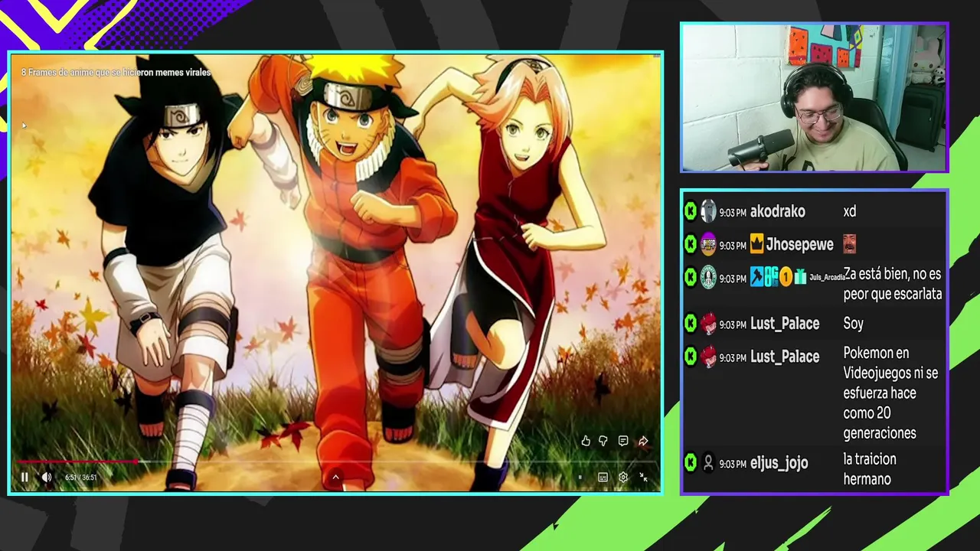Click the streamer webcam feed
Image resolution: width=980 pixels, height=551 pixels.
815,97
